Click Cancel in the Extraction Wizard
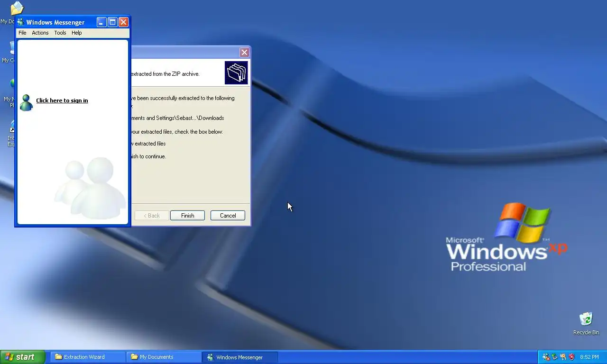 pos(228,215)
